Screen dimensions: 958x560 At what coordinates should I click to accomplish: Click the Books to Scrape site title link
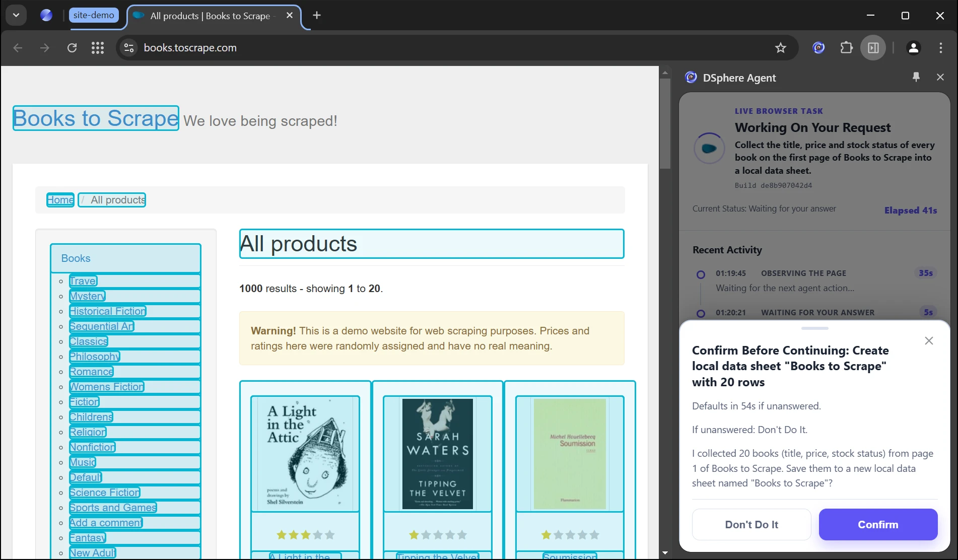[96, 118]
